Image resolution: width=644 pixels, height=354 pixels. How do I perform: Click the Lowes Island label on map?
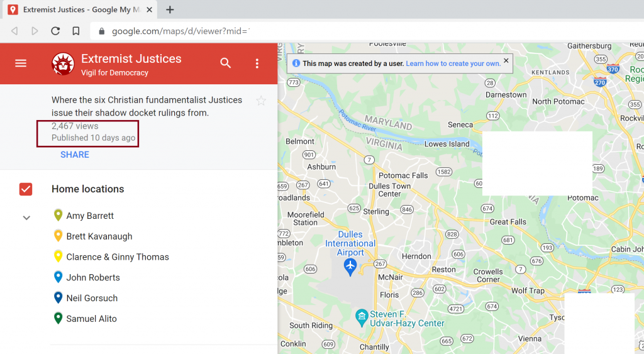click(447, 144)
